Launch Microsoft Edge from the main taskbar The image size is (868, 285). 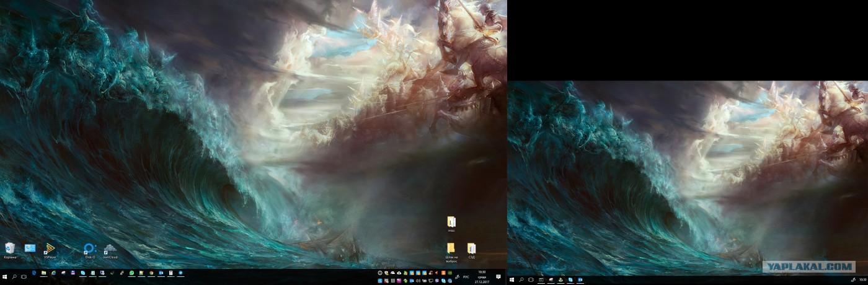34,273
